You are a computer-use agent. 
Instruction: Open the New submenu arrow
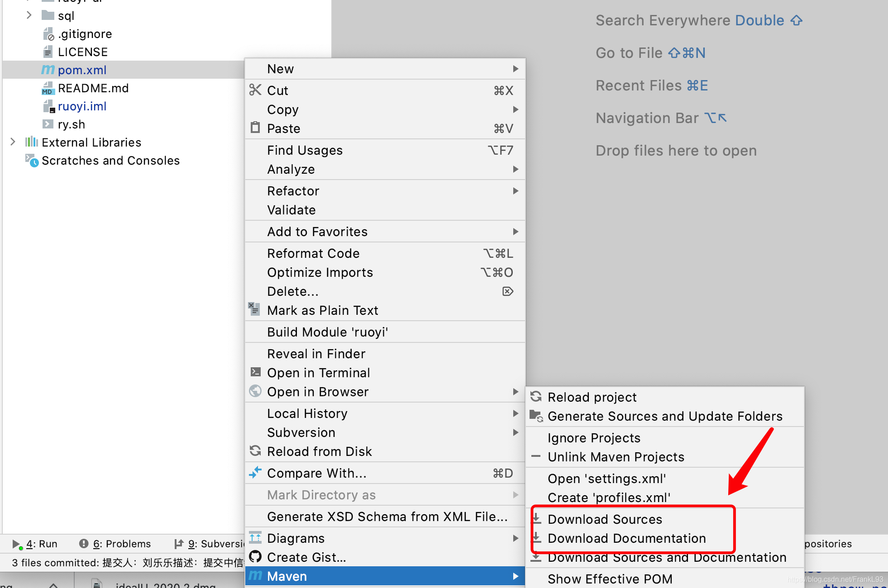[516, 69]
